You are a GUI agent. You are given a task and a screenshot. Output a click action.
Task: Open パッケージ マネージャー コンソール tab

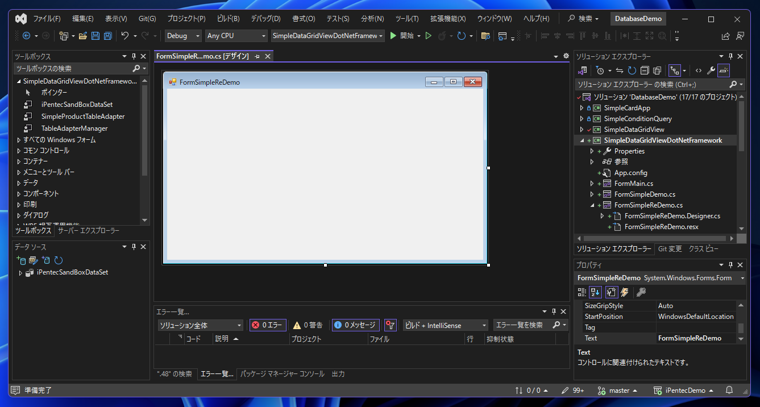point(283,374)
